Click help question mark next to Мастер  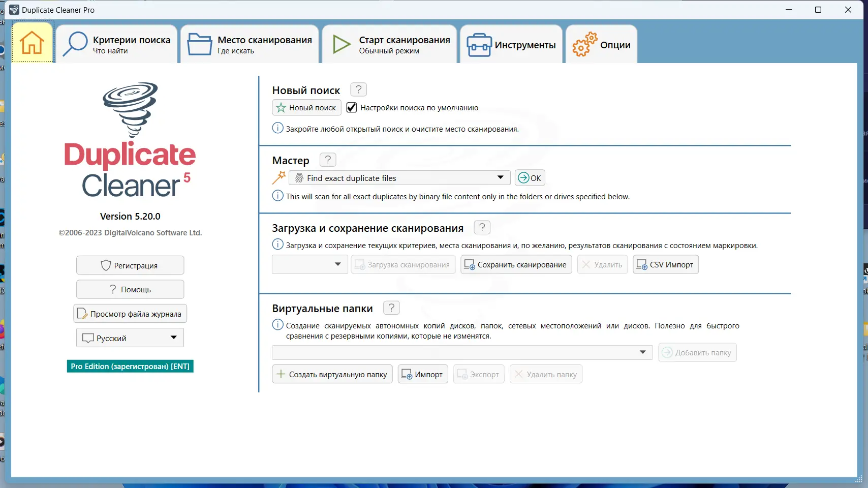(x=328, y=160)
